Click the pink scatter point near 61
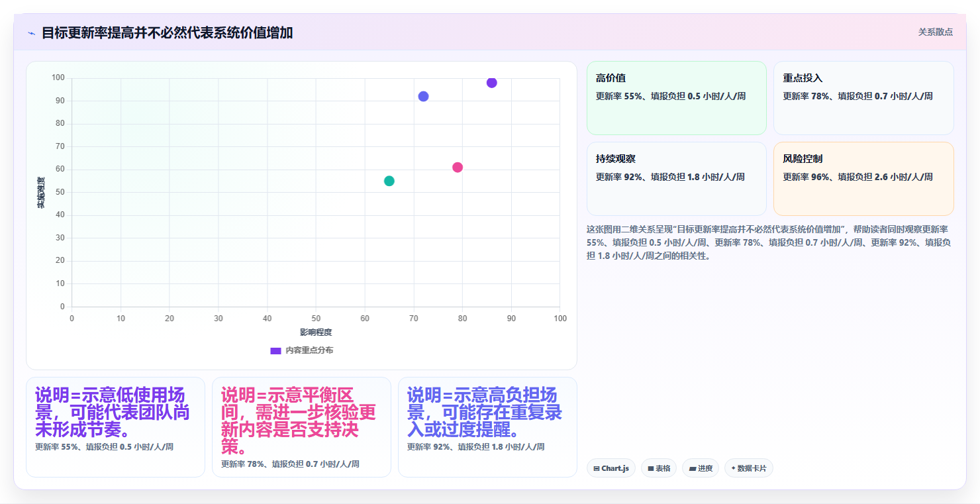Image resolution: width=980 pixels, height=504 pixels. pos(458,168)
